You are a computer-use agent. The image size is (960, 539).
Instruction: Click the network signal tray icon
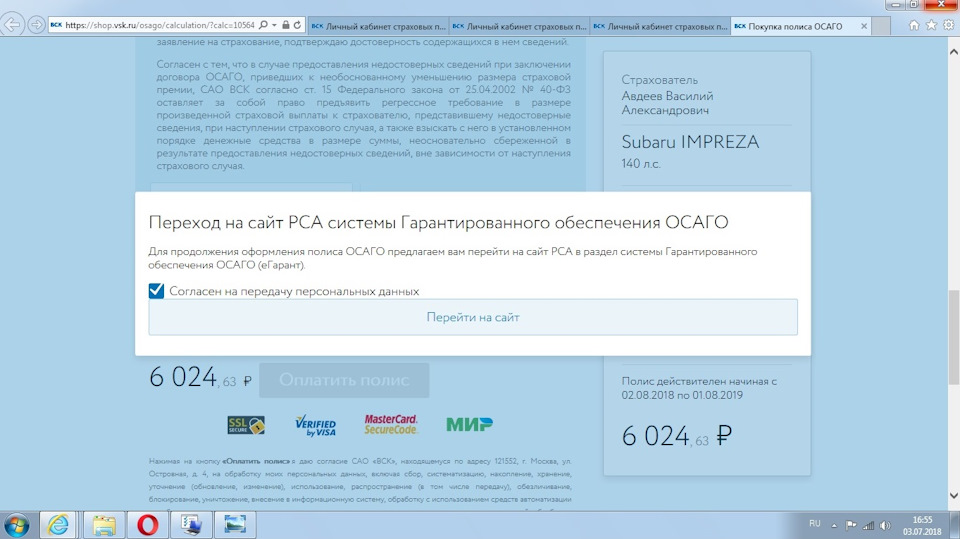pyautogui.click(x=868, y=525)
